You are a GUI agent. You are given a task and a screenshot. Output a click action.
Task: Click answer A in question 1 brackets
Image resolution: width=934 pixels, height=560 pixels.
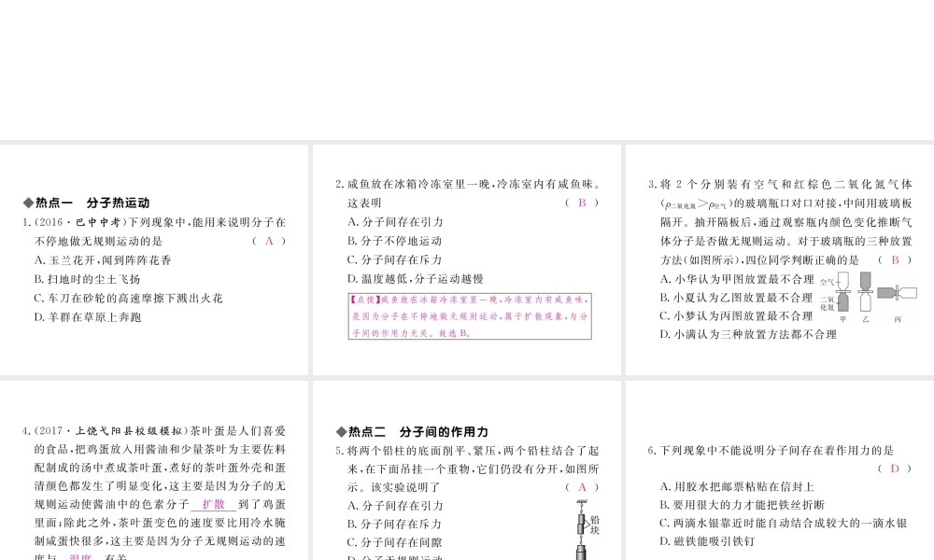pyautogui.click(x=269, y=241)
